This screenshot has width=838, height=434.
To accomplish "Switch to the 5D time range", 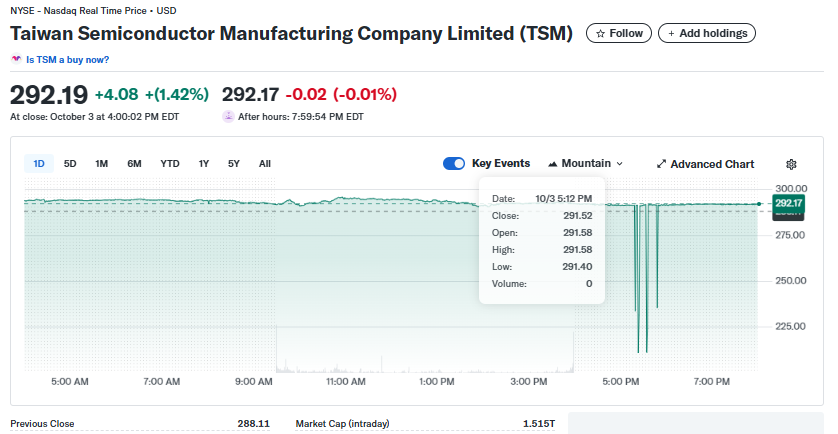I will [x=70, y=164].
